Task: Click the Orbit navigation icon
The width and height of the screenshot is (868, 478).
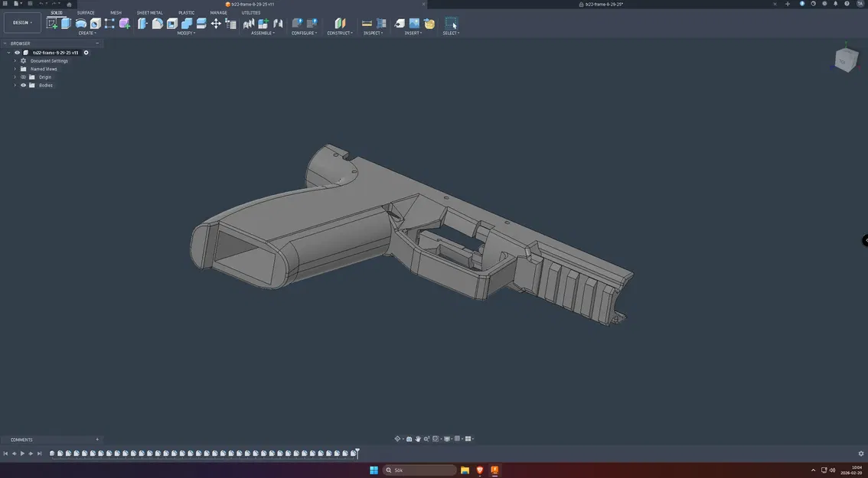Action: click(397, 439)
